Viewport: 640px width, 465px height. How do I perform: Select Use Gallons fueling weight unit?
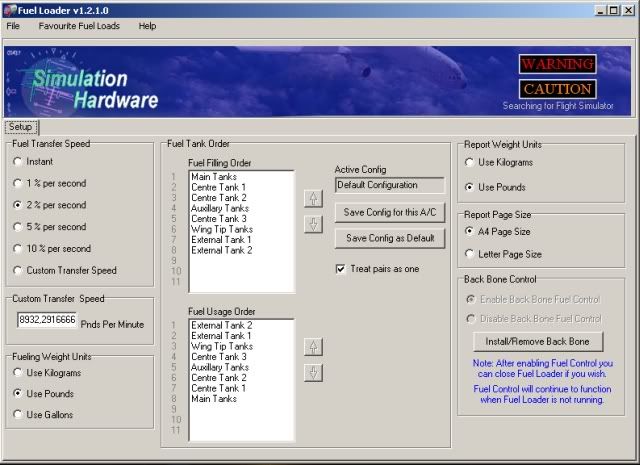[18, 415]
